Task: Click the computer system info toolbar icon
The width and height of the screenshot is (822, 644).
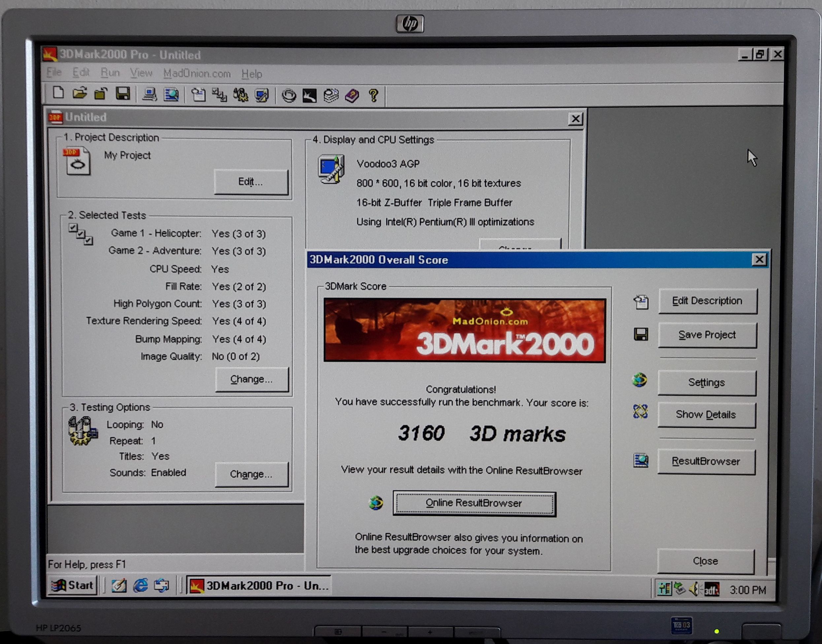Action: (150, 94)
